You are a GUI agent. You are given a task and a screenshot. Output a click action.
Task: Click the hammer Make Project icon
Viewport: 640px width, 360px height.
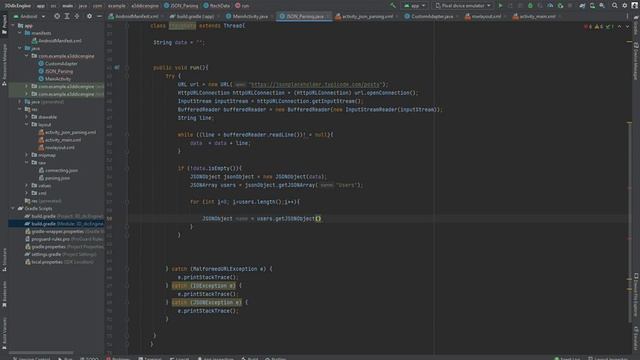point(393,6)
